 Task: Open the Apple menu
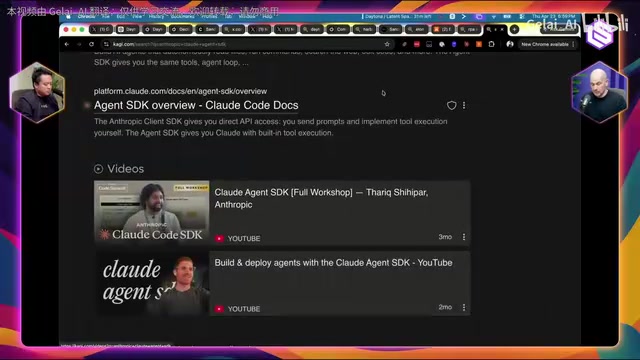[x=68, y=17]
